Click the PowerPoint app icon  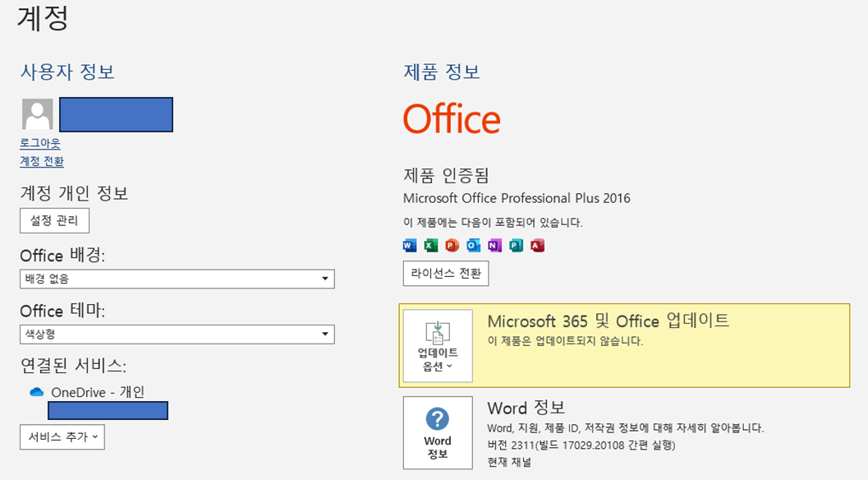[x=452, y=245]
